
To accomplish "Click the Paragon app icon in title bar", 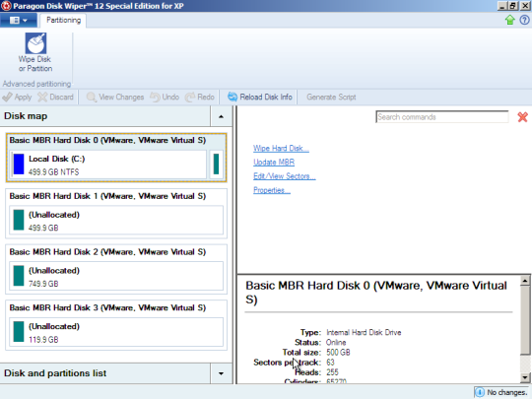I will coord(6,6).
